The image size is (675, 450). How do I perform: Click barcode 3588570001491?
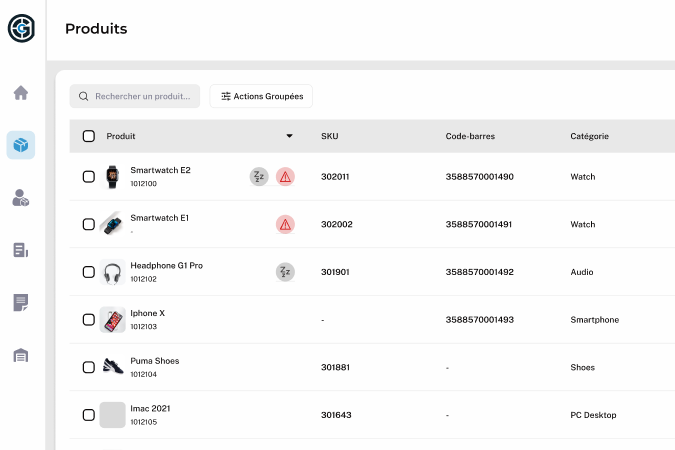[x=479, y=224]
